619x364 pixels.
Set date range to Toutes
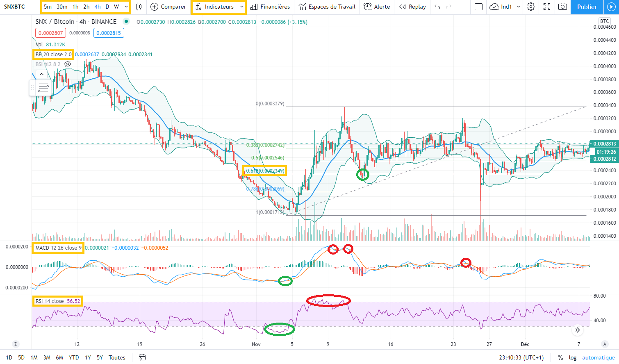[117, 357]
